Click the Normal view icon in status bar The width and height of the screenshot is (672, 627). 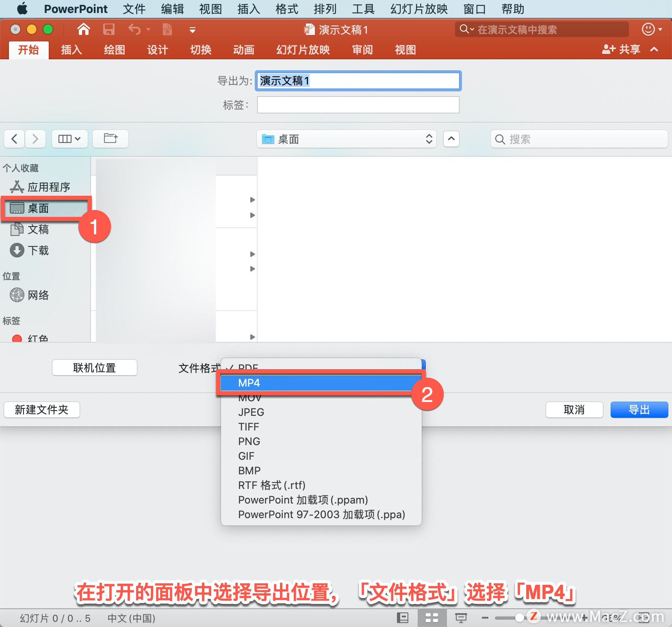click(x=403, y=618)
